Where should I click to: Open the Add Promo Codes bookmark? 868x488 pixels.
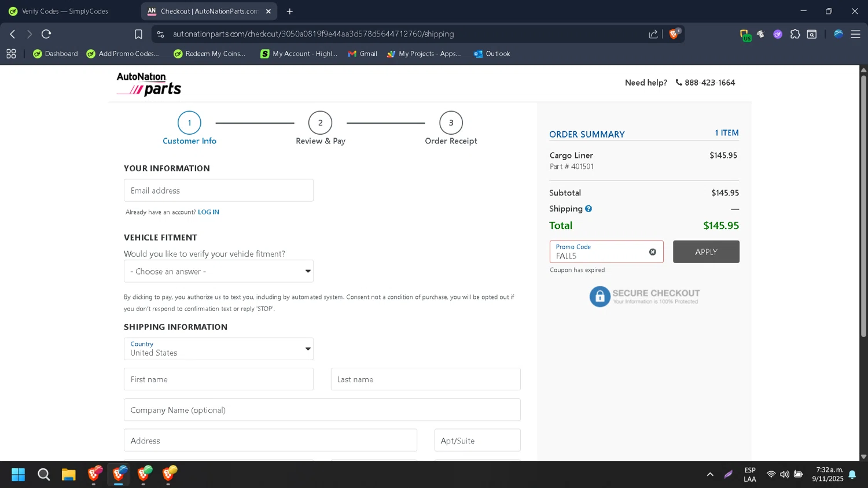(x=123, y=54)
